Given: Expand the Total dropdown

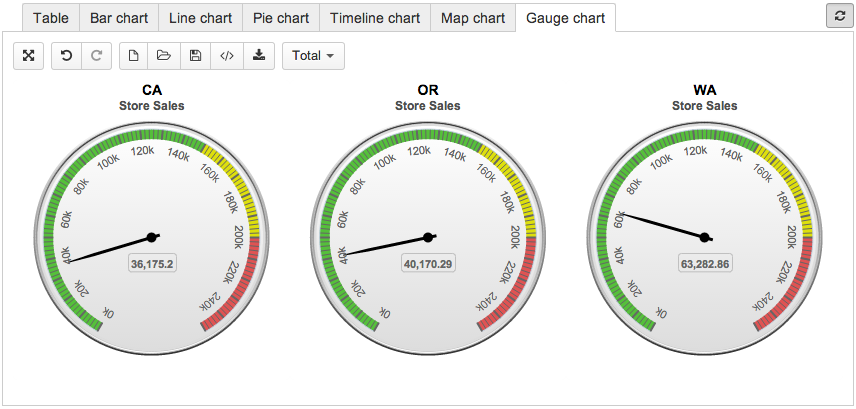Looking at the screenshot, I should (313, 56).
